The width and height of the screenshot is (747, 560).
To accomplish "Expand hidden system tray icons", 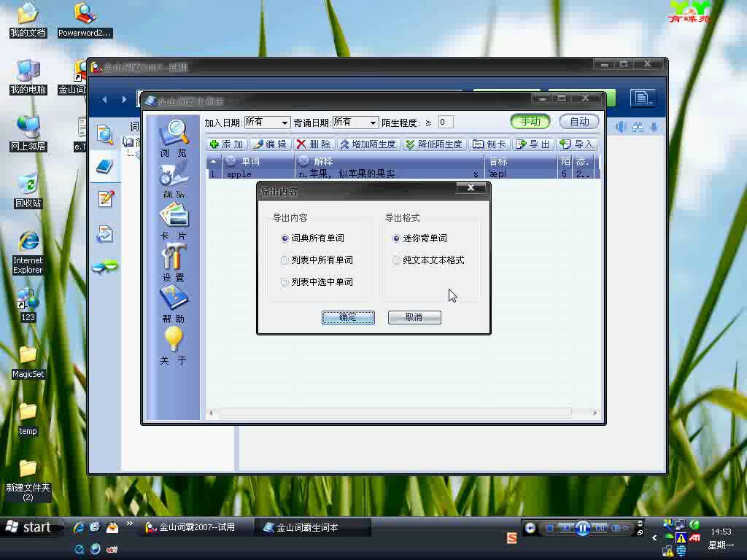I will tap(654, 537).
